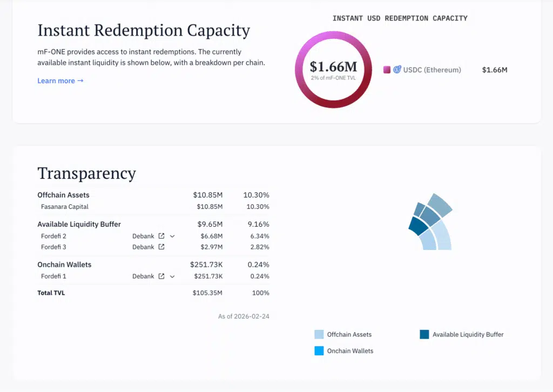Click the $1.66M donut chart center

(x=333, y=69)
